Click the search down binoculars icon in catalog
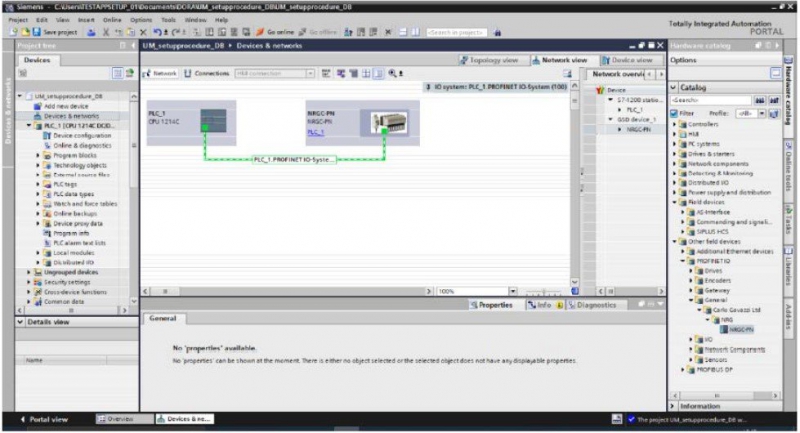Image resolution: width=800 pixels, height=433 pixels. click(x=760, y=100)
